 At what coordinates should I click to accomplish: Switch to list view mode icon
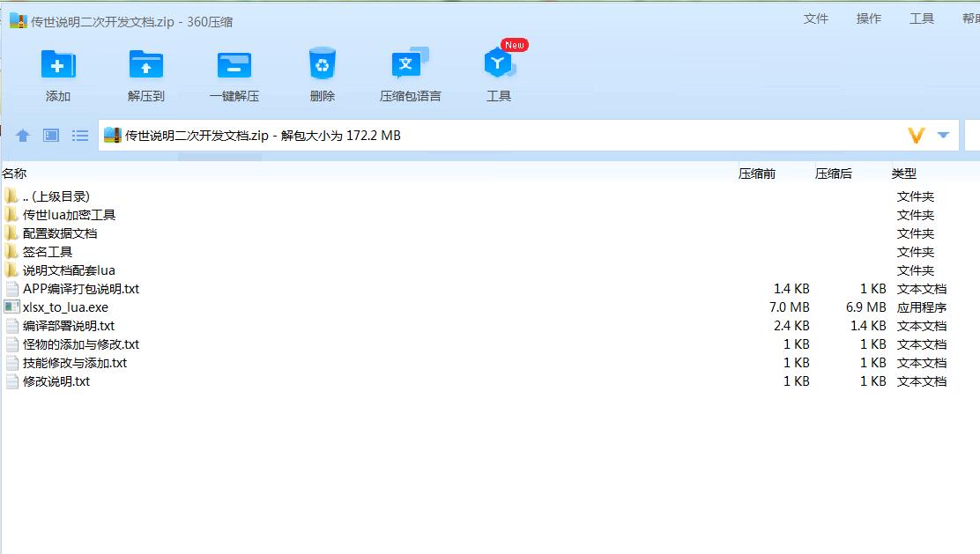pos(80,136)
